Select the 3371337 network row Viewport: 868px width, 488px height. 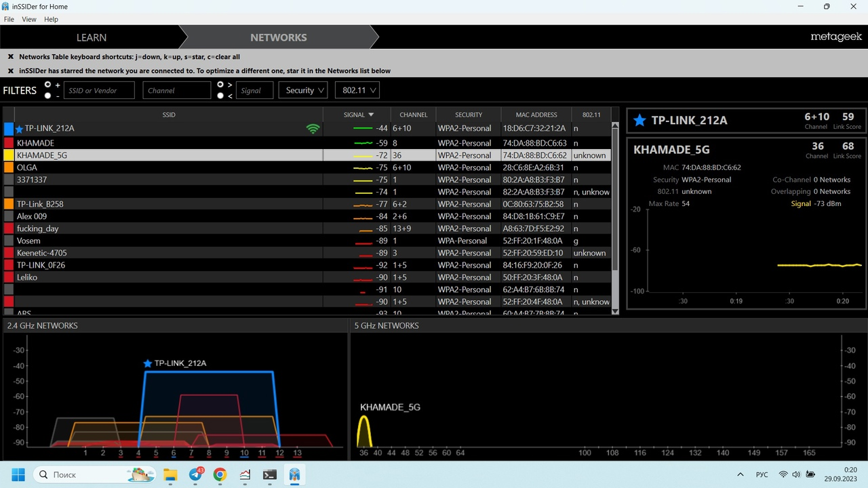[307, 180]
